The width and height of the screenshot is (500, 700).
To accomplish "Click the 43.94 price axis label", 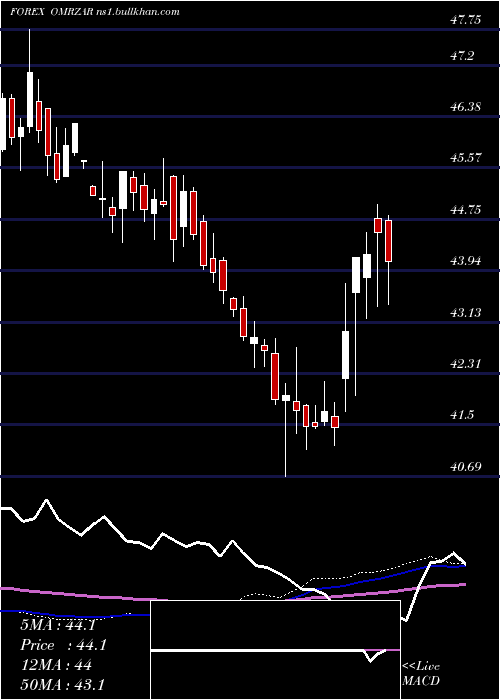I will pyautogui.click(x=466, y=260).
